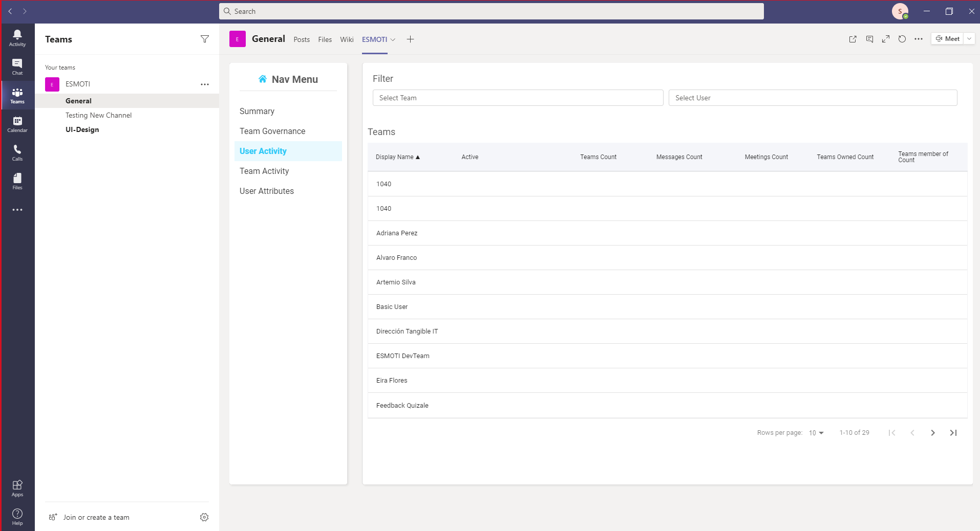This screenshot has width=980, height=531.
Task: Open more options for ESMOTI team
Action: (x=205, y=84)
